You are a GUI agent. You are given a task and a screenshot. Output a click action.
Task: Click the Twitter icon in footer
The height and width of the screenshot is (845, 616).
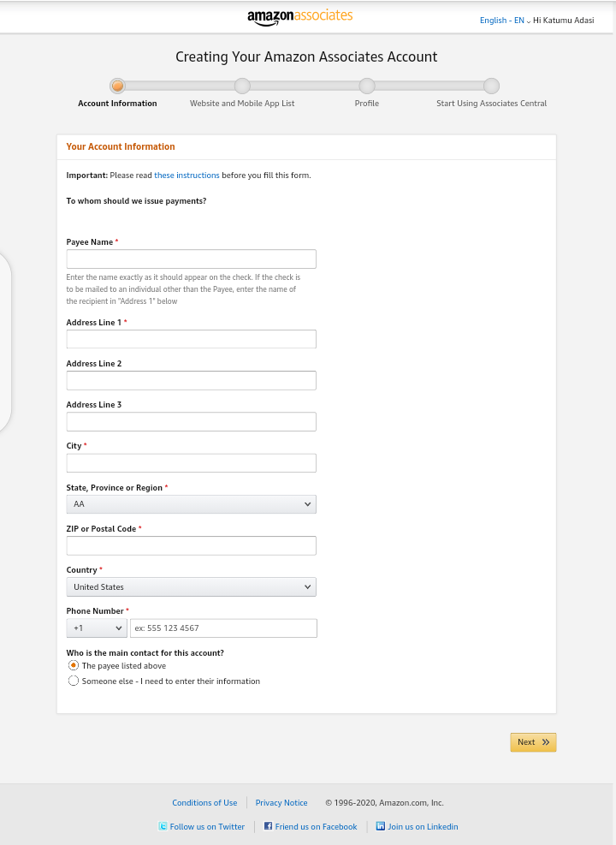point(163,826)
